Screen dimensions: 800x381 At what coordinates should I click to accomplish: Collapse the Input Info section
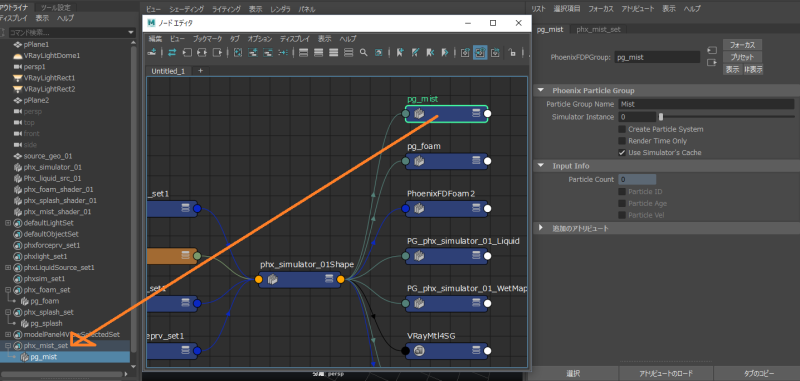coord(541,166)
